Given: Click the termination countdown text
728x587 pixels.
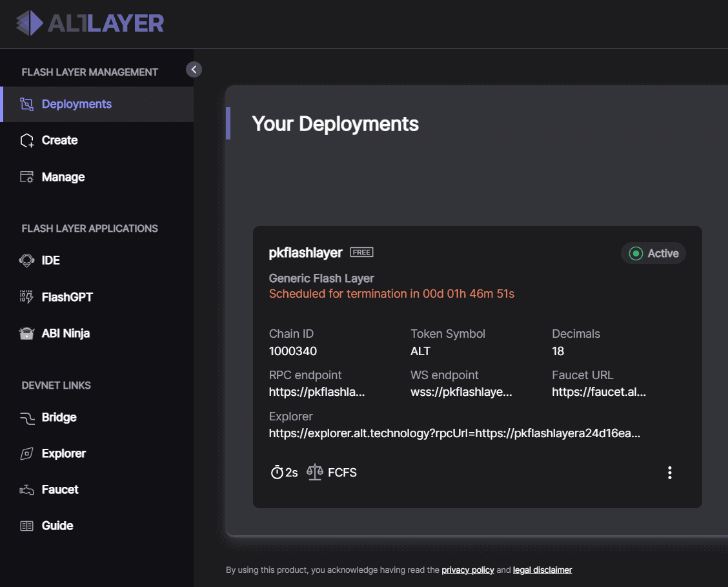Looking at the screenshot, I should 391,294.
